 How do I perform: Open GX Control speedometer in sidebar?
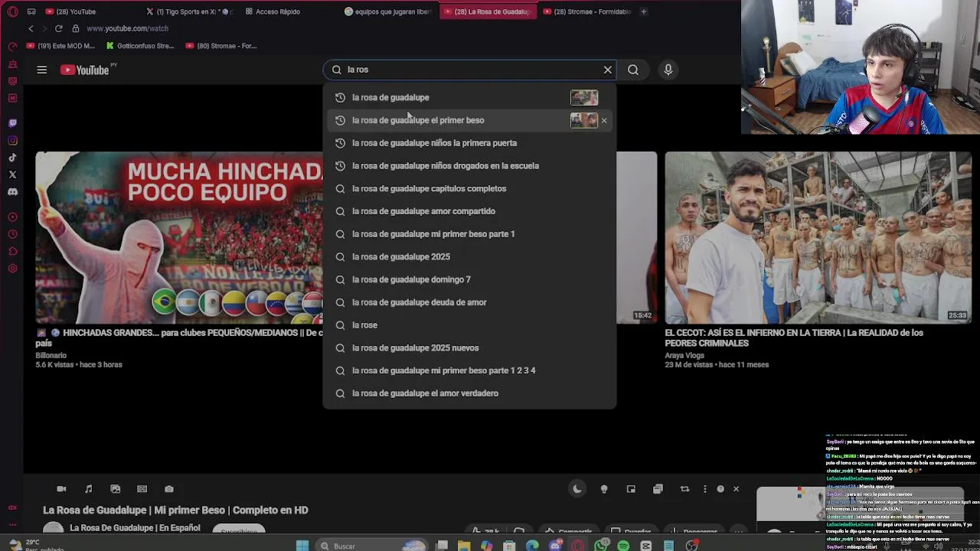[12, 47]
